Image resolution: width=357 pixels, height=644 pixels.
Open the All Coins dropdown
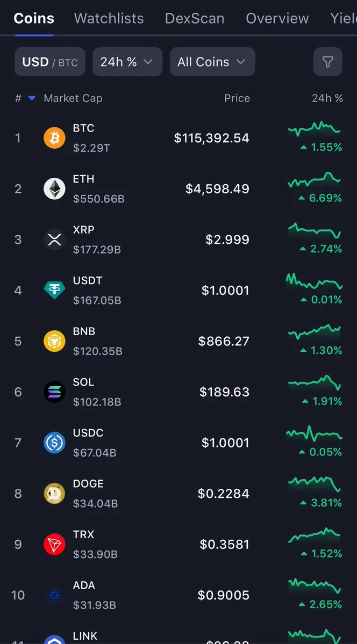(212, 62)
